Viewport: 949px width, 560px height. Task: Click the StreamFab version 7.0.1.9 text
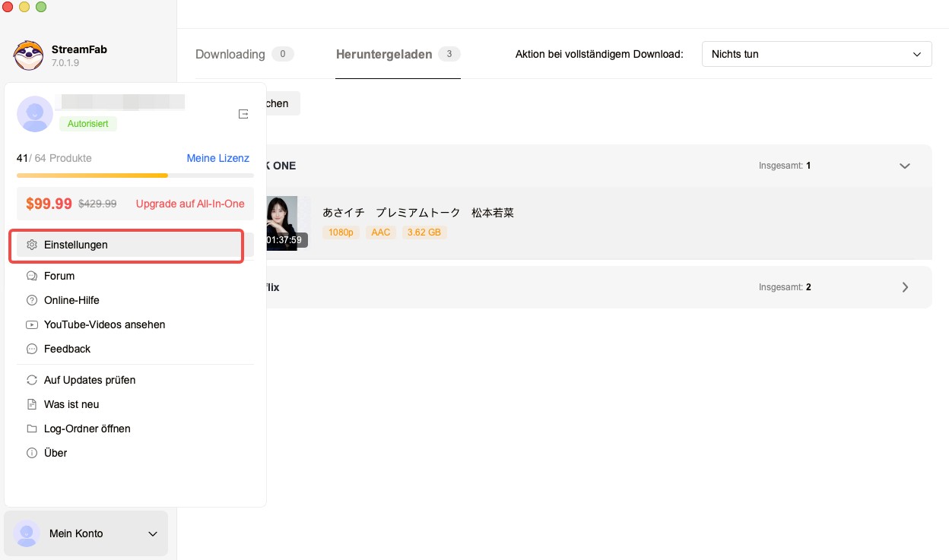[x=65, y=63]
